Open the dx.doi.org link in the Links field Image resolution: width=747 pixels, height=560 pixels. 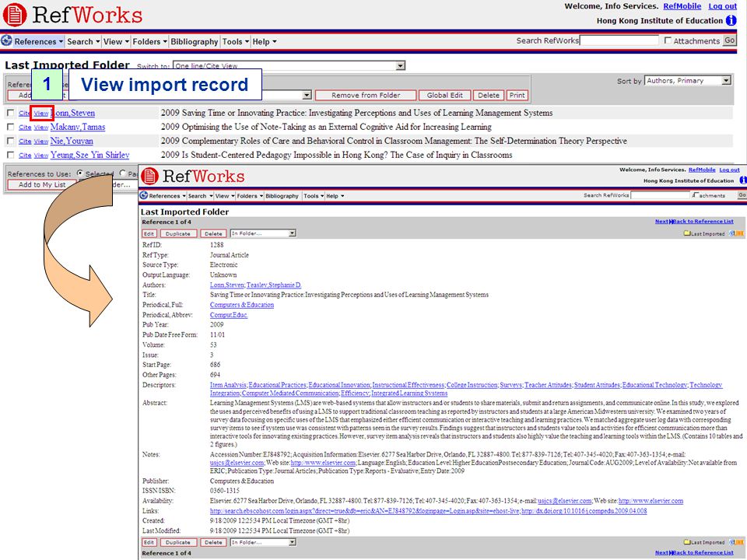coord(584,511)
